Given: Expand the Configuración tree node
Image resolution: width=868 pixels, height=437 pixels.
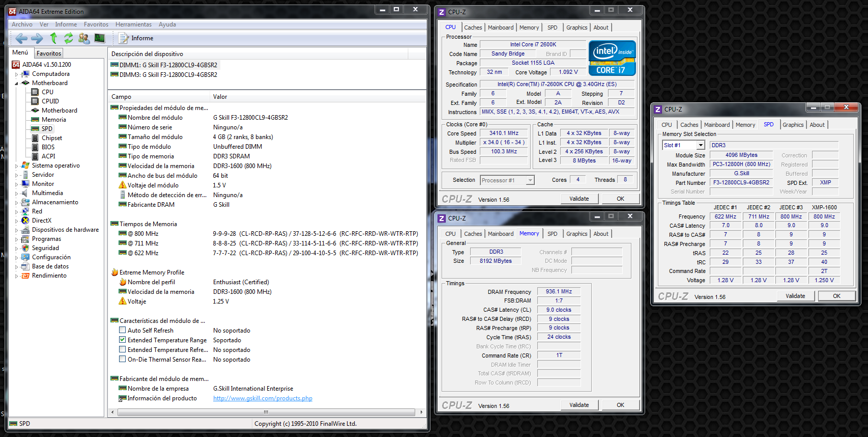Looking at the screenshot, I should coord(16,258).
